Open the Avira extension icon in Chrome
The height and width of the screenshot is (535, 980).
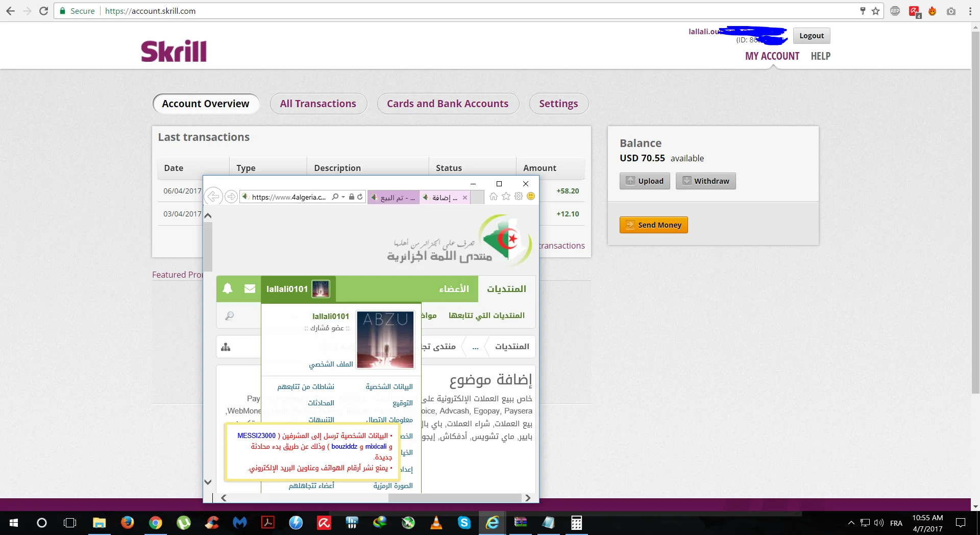pos(914,11)
